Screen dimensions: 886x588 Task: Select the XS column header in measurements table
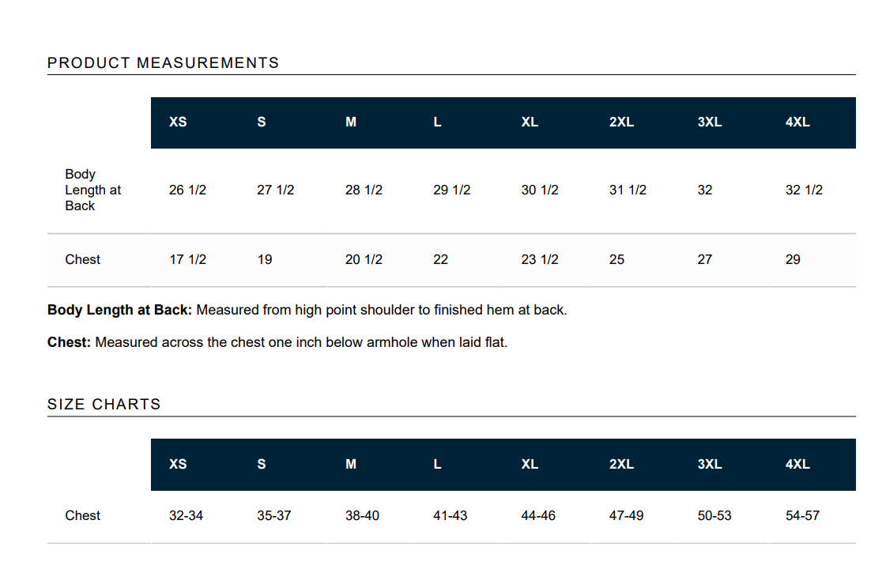pyautogui.click(x=178, y=122)
